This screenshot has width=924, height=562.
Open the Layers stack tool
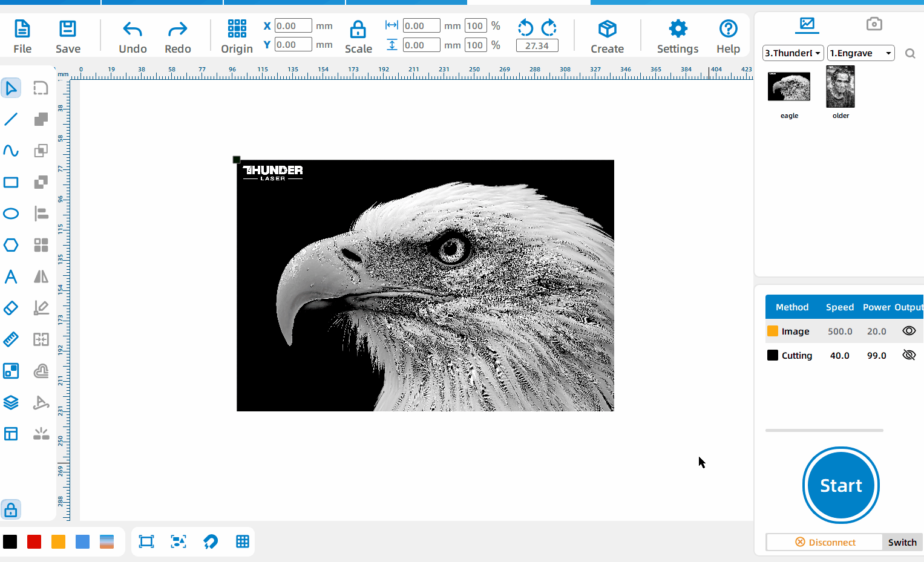[11, 402]
